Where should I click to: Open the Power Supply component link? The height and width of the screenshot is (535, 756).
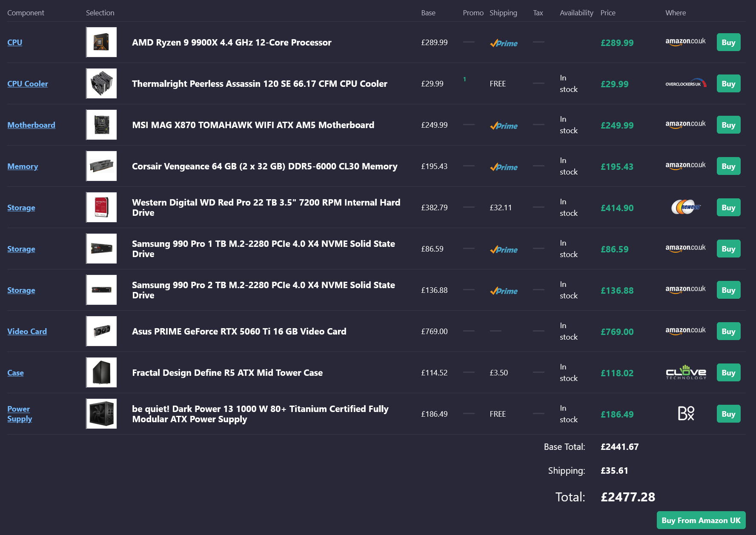pos(20,414)
